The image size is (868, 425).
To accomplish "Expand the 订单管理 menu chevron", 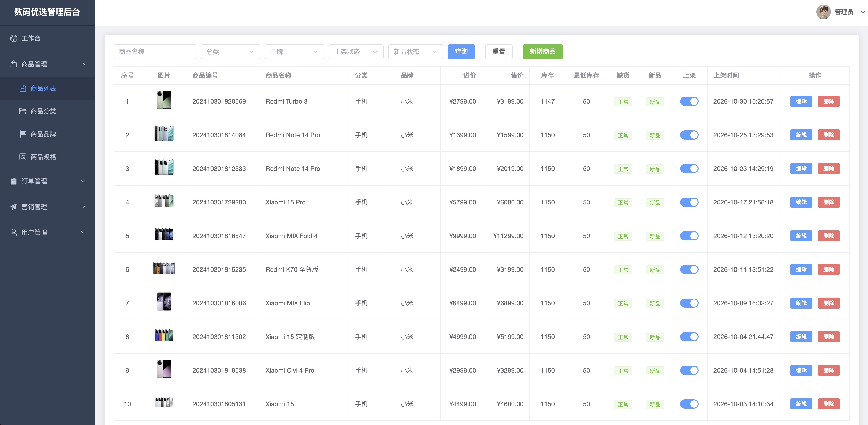I will (x=83, y=181).
